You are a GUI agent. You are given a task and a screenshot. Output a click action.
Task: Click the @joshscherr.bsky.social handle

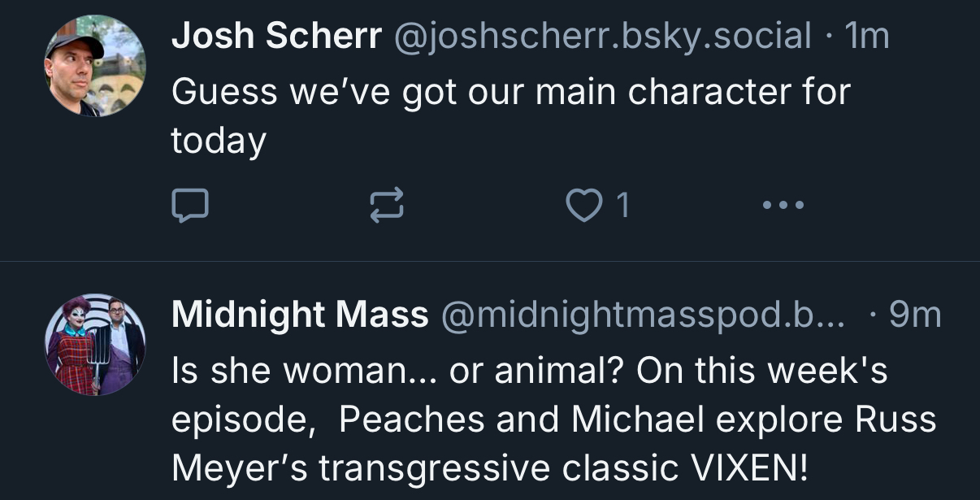(x=602, y=36)
